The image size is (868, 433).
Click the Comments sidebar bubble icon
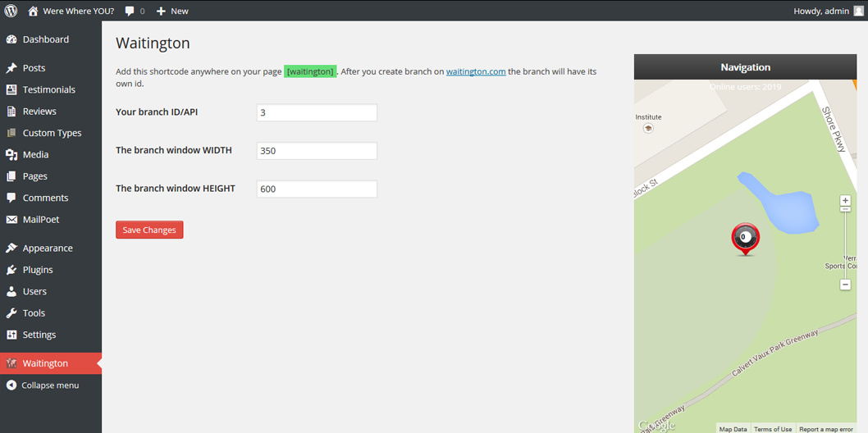tap(11, 198)
